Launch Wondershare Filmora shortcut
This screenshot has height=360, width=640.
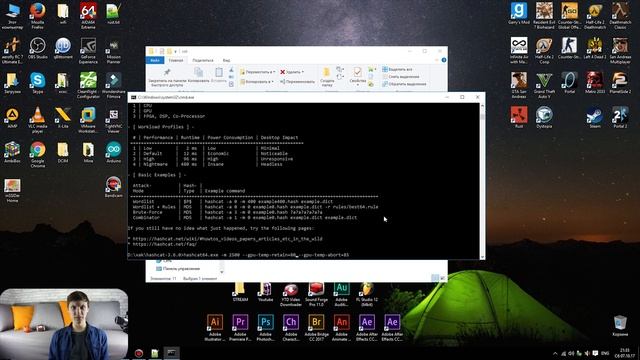pyautogui.click(x=113, y=86)
